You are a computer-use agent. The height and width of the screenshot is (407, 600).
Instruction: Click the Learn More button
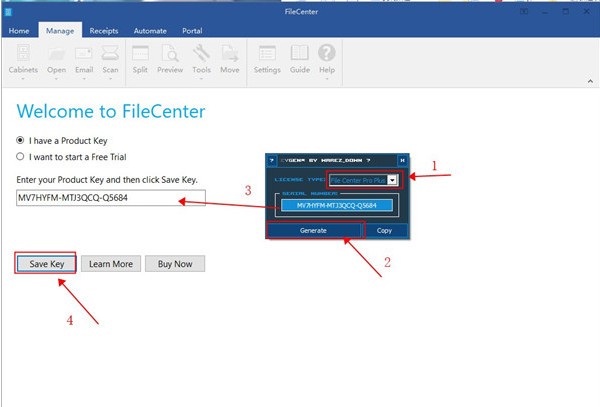pos(111,264)
